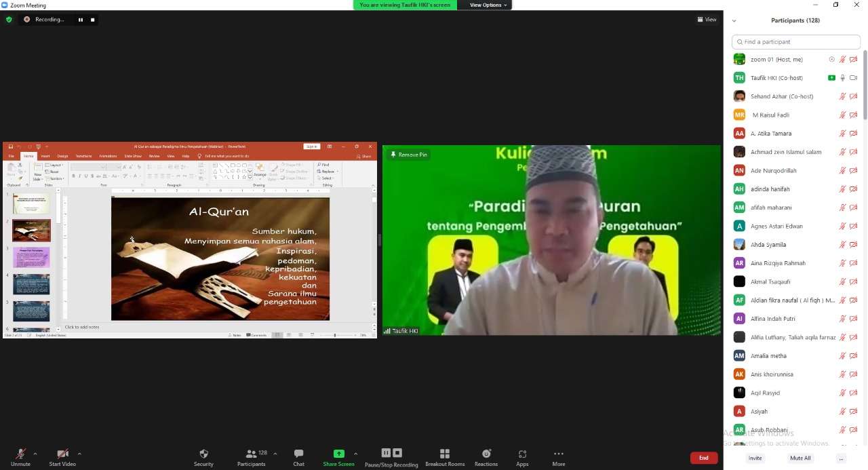Expand audio options arrow next to Unmute
Screen dimensions: 868x470
[35, 454]
